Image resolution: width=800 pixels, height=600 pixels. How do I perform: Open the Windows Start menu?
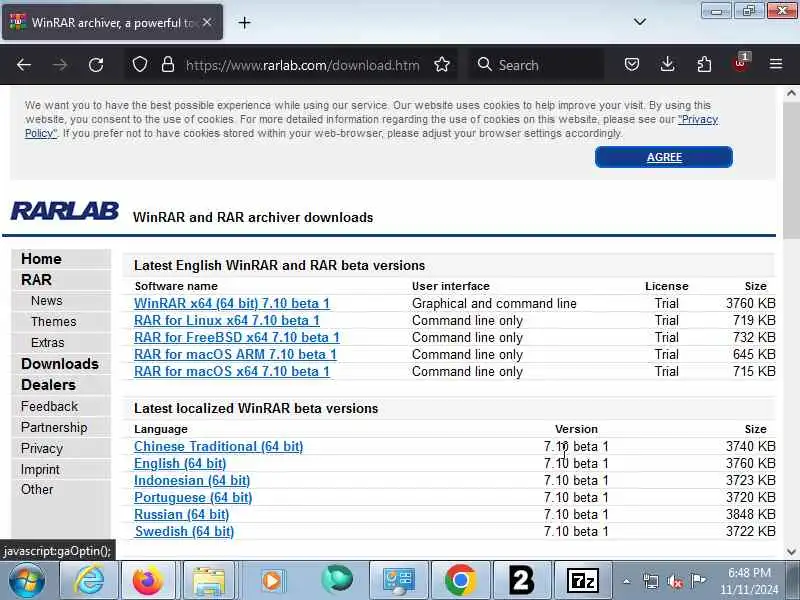pos(27,581)
